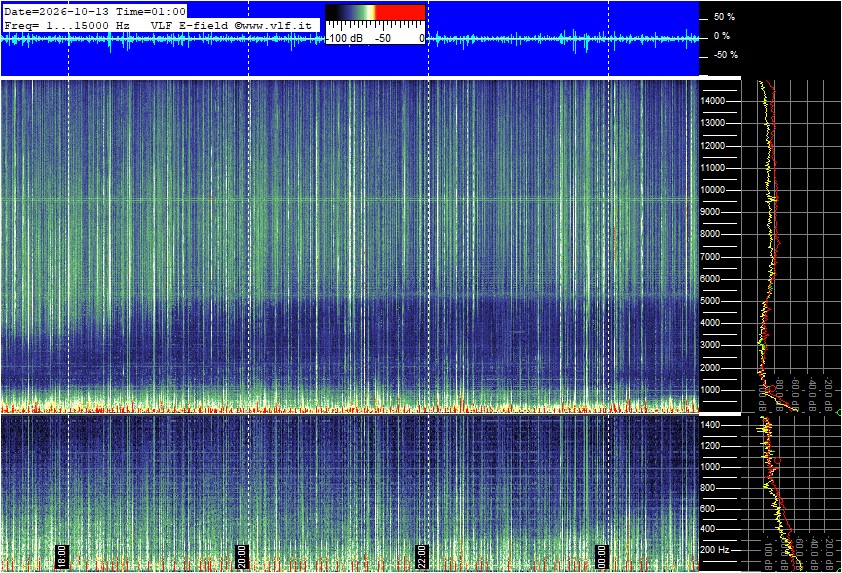Click the -50 label under the color scale
Screen dimensions: 842x573
[x=382, y=39]
